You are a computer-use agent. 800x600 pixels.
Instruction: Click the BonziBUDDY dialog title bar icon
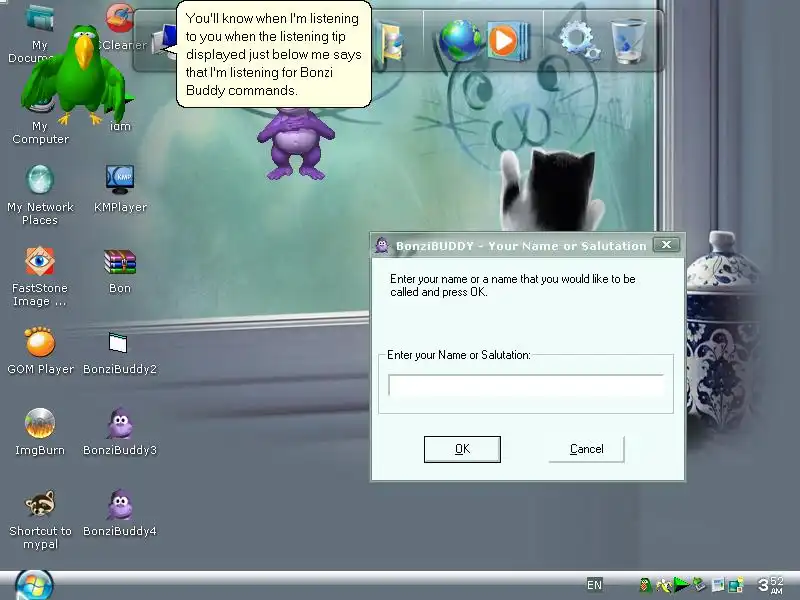(x=382, y=245)
